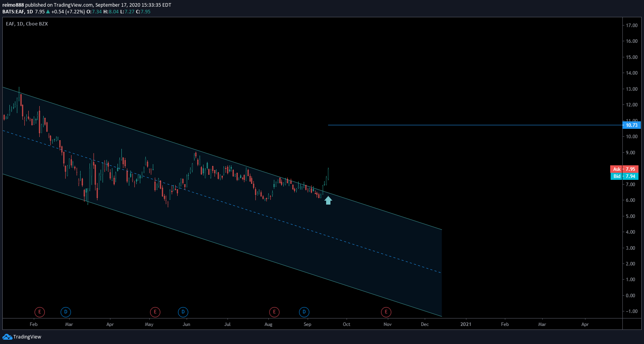
Task: Click the Apr 2020 time axis label
Action: [x=110, y=324]
